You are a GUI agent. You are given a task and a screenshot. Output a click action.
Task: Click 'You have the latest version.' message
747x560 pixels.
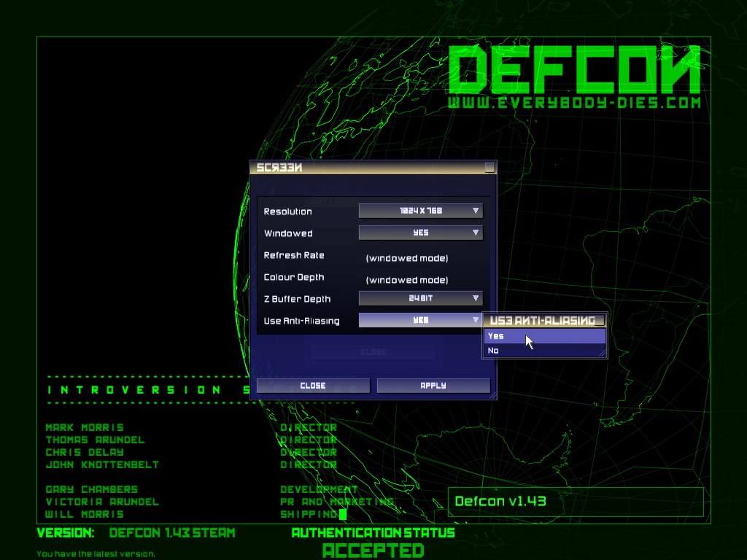click(96, 554)
